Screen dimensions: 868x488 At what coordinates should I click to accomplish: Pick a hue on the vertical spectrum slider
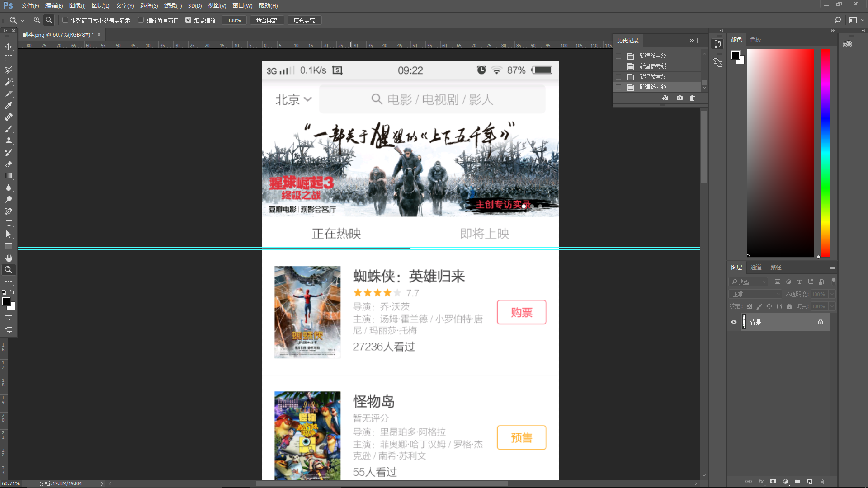[826, 153]
